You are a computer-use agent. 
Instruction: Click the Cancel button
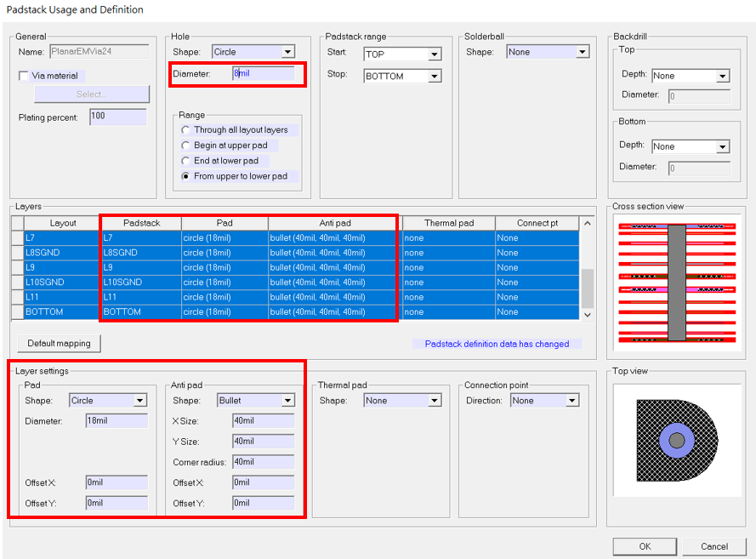click(714, 546)
